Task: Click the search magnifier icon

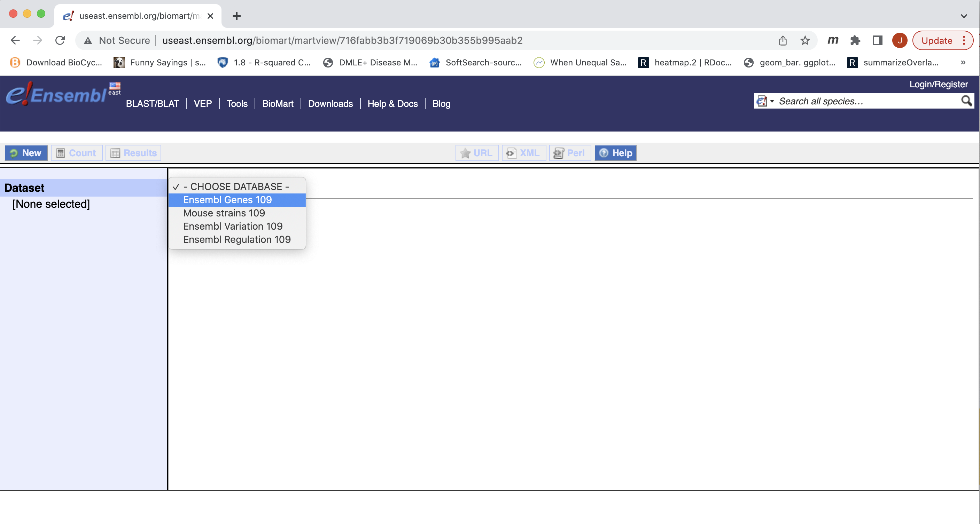Action: point(966,101)
